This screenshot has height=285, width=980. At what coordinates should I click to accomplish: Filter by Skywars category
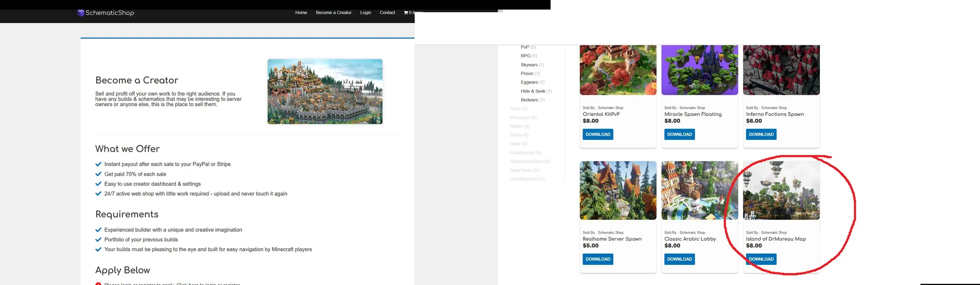click(x=529, y=65)
